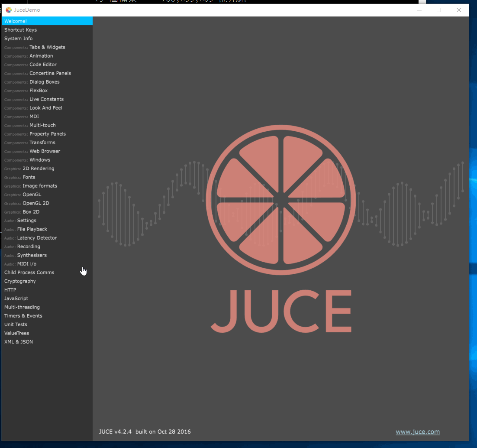Click the JuceDemo title bar icon
Screen dimensions: 477x448
pyautogui.click(x=9, y=10)
